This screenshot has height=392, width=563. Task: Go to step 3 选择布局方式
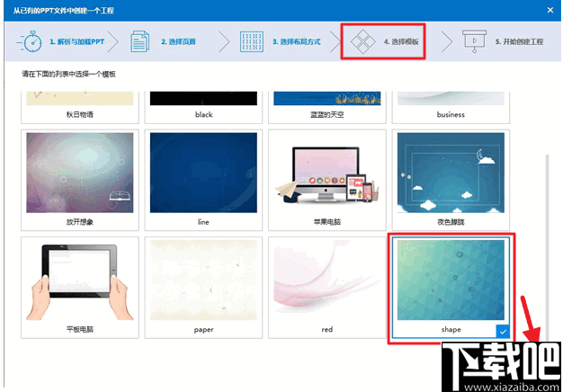coord(296,42)
